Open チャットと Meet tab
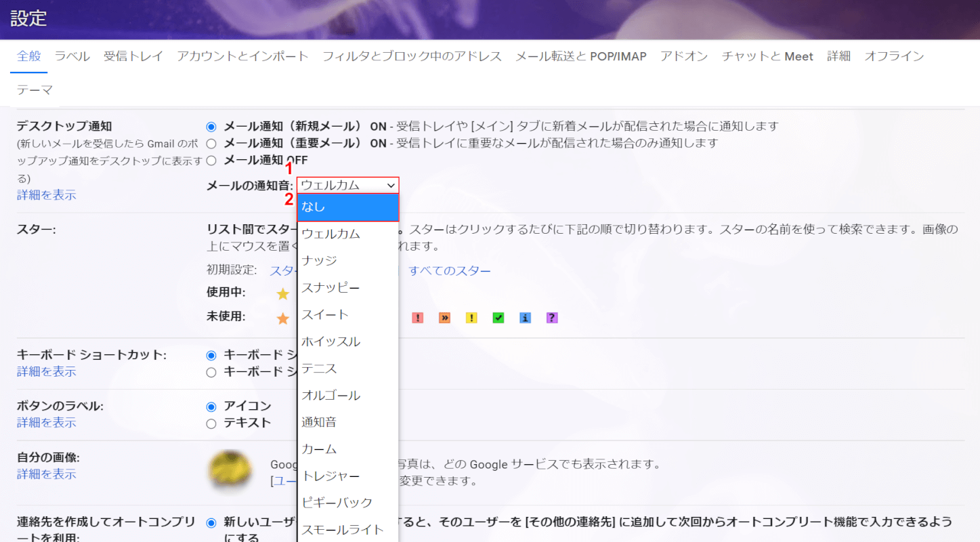The width and height of the screenshot is (980, 542). point(767,56)
